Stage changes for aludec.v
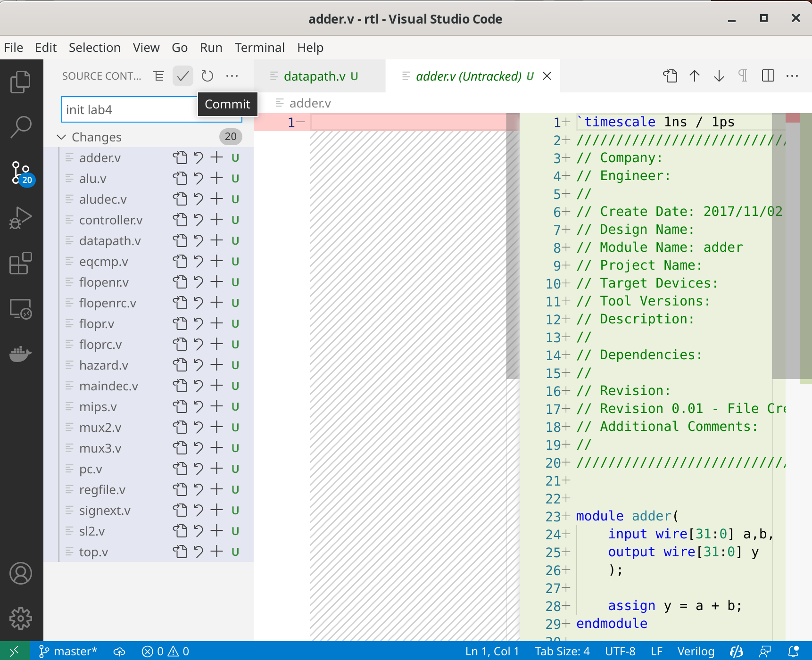 click(216, 199)
